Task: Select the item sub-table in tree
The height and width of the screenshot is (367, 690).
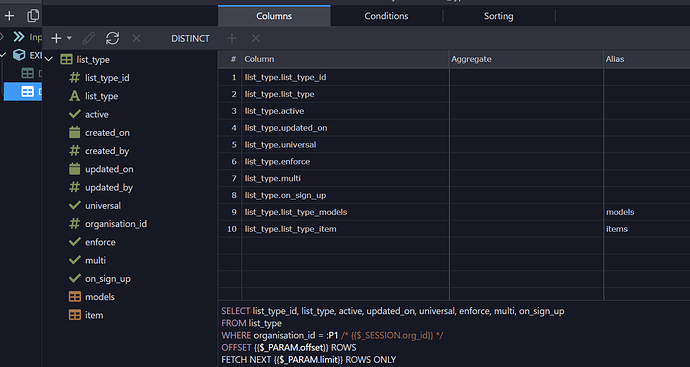Action: 94,315
